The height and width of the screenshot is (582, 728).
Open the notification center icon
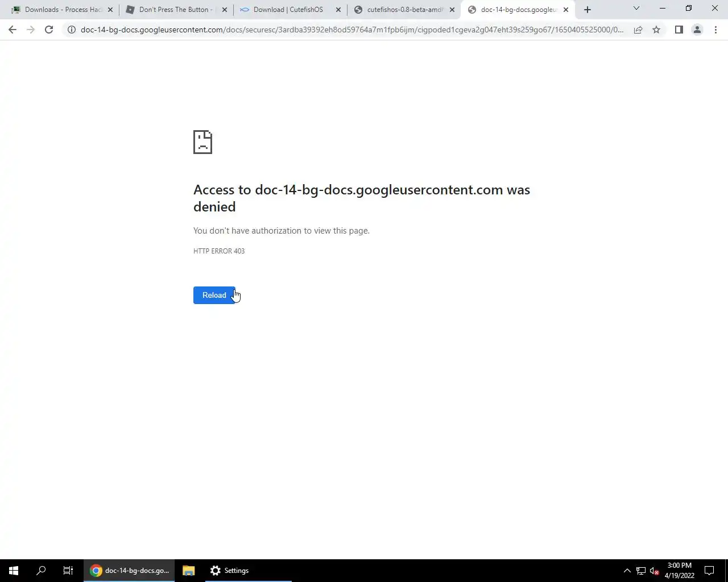coord(709,571)
